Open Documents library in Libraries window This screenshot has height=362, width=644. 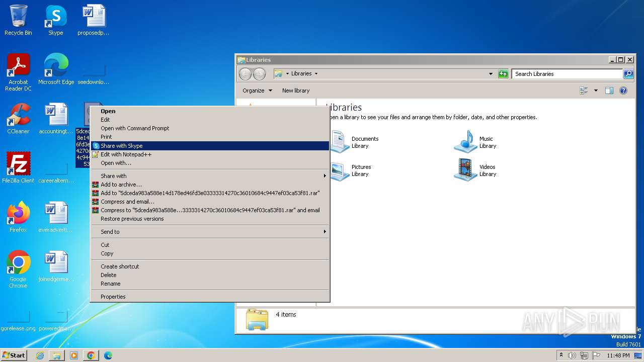pos(355,142)
